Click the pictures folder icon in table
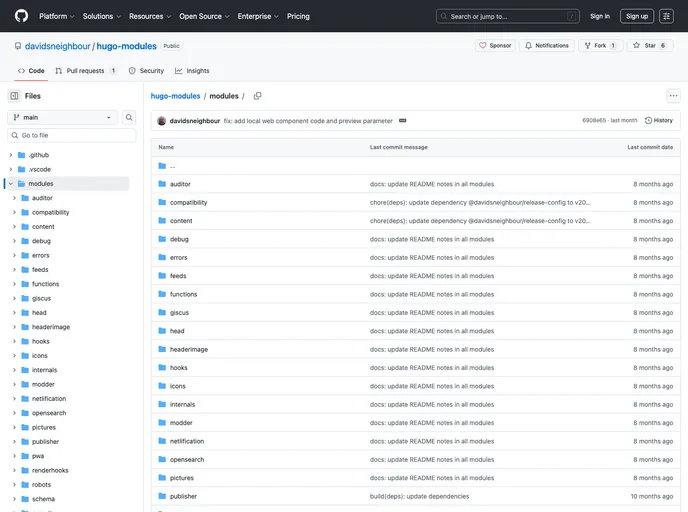This screenshot has height=512, width=688. [162, 477]
